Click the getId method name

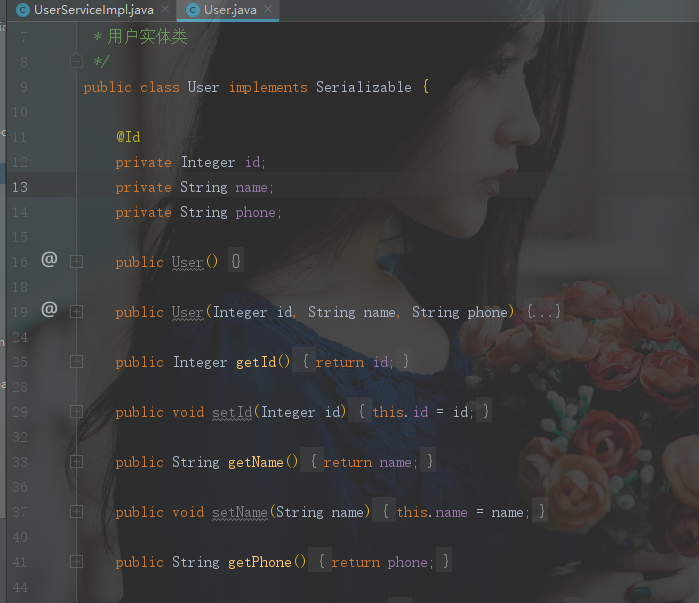pyautogui.click(x=256, y=362)
